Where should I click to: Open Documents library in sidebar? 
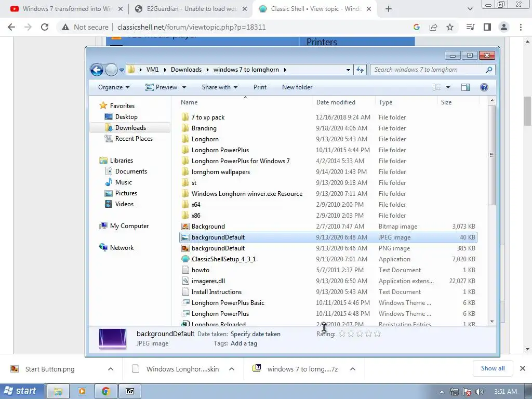[x=131, y=171]
